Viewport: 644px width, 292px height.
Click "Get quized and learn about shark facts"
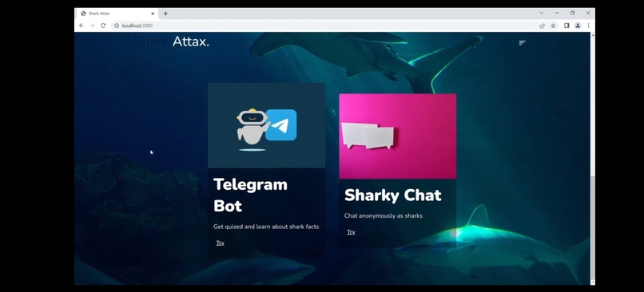tap(266, 227)
